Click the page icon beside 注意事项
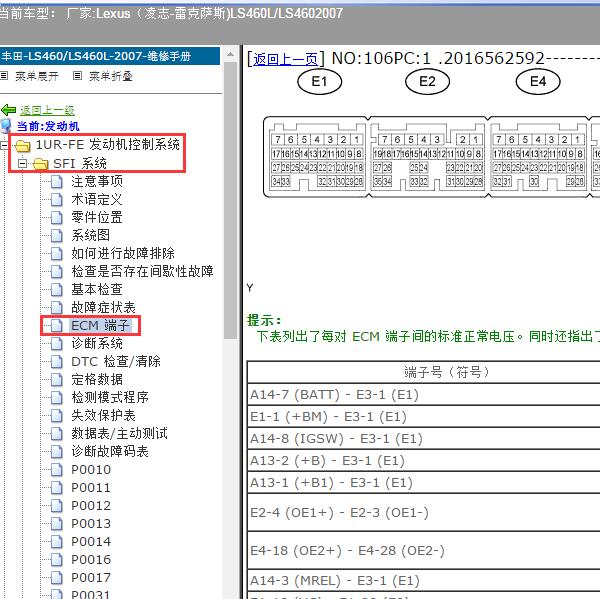Image resolution: width=600 pixels, height=599 pixels. (57, 181)
